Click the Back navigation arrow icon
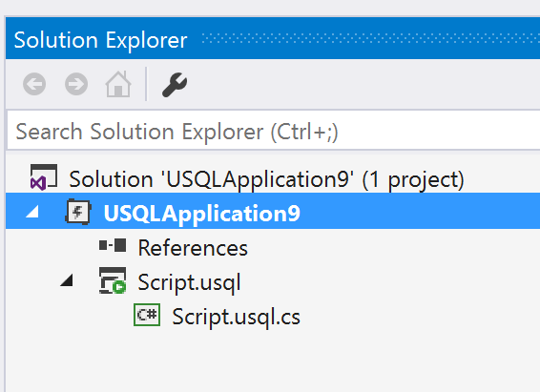Screen dimensions: 540x392 pyautogui.click(x=34, y=84)
